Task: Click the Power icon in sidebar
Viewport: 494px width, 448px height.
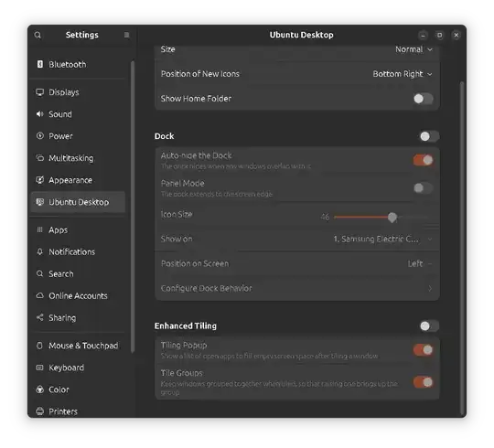Action: click(40, 136)
